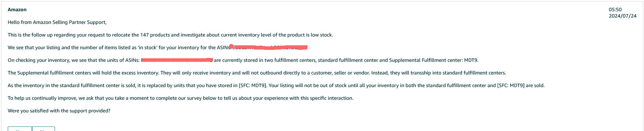The image size is (644, 131).
Task: Click the Amazon Selling Partner Support greeting
Action: coord(57,22)
